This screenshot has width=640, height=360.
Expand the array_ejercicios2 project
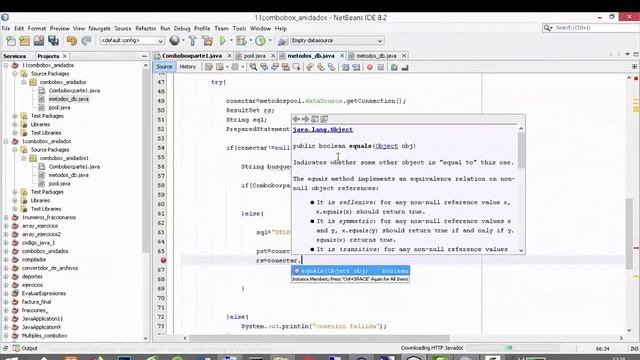coord(6,234)
